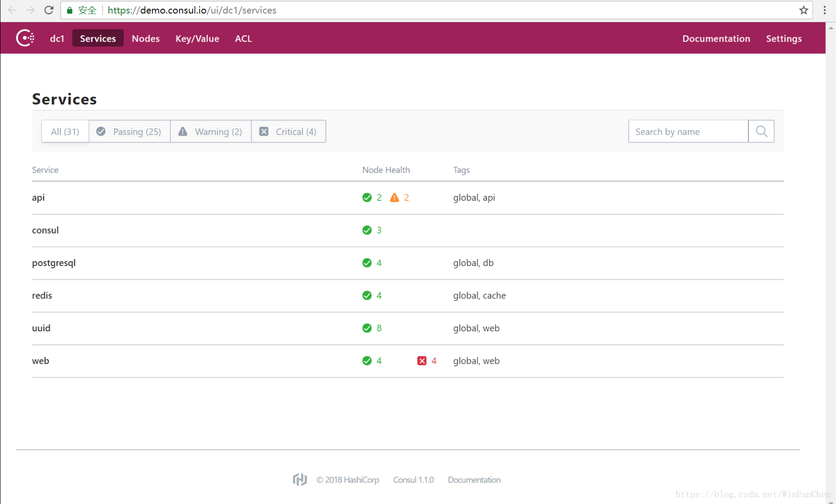Image resolution: width=836 pixels, height=504 pixels.
Task: Bookmark the page with the star icon
Action: (x=804, y=10)
